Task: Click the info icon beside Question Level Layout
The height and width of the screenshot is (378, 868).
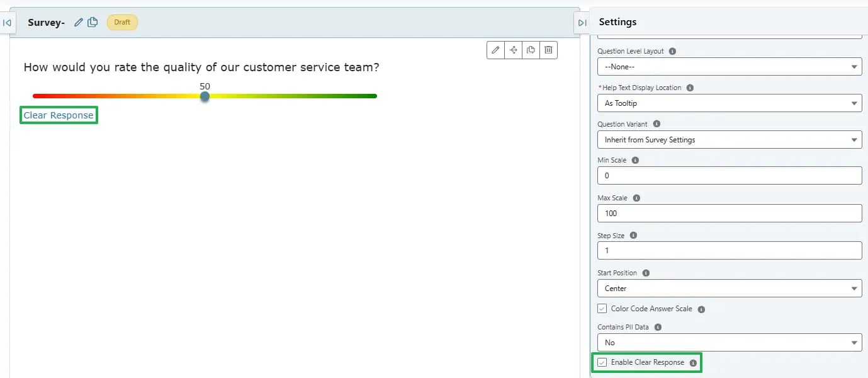Action: pos(672,51)
